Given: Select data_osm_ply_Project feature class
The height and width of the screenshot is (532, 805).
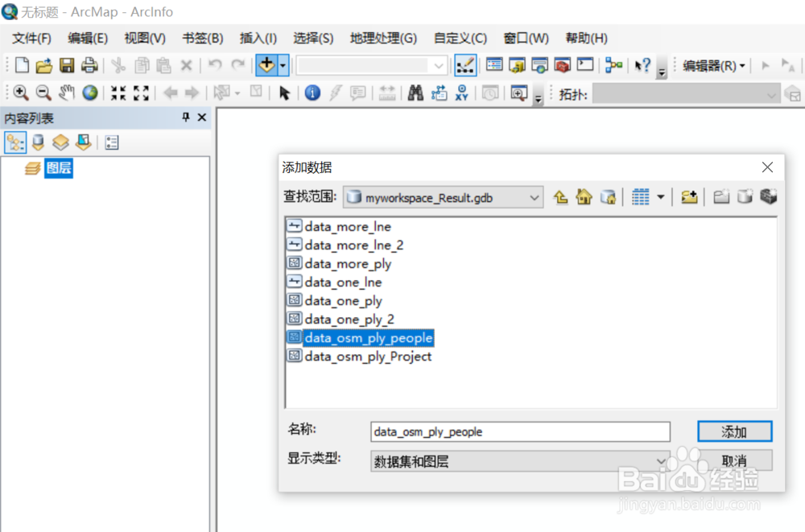Looking at the screenshot, I should tap(368, 356).
